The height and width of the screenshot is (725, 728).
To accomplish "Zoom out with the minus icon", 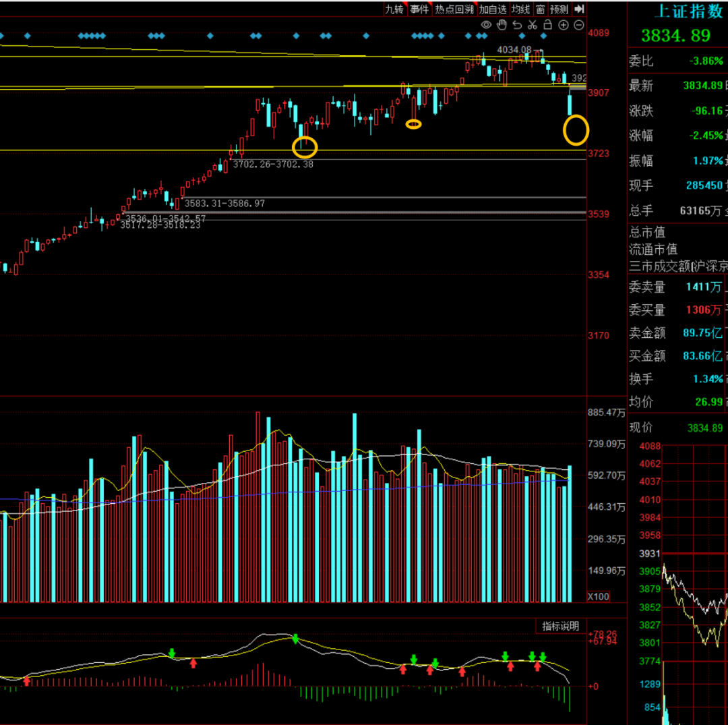I will click(578, 25).
